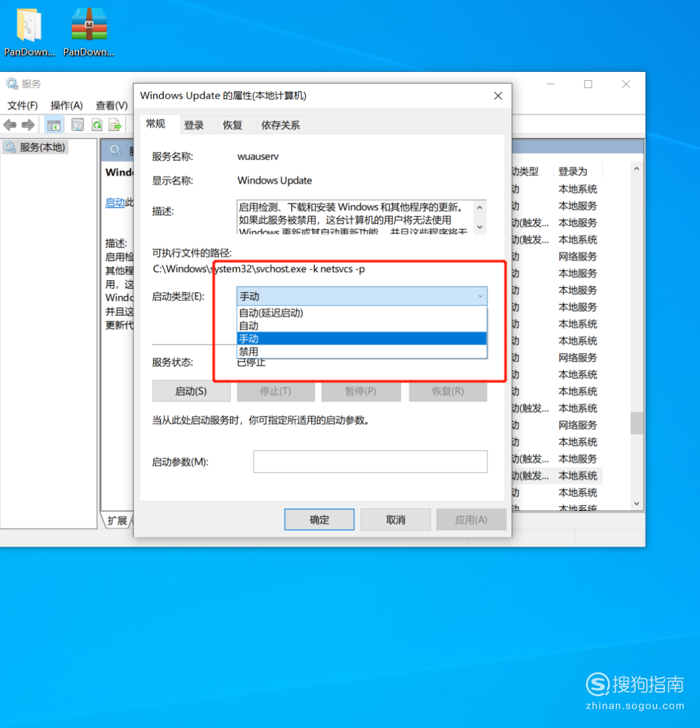Select the 扩展 tab in Services window
700x728 pixels.
(x=117, y=521)
